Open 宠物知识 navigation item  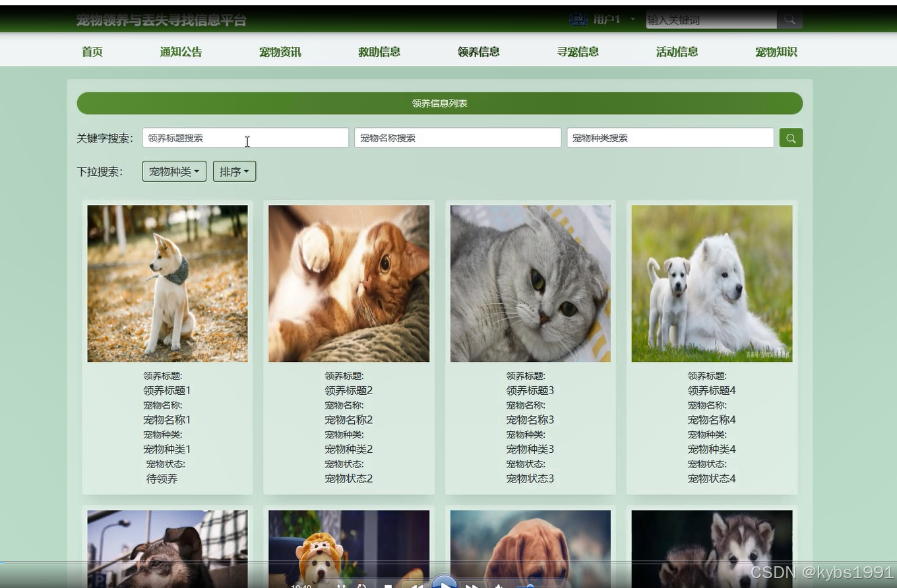[x=776, y=52]
